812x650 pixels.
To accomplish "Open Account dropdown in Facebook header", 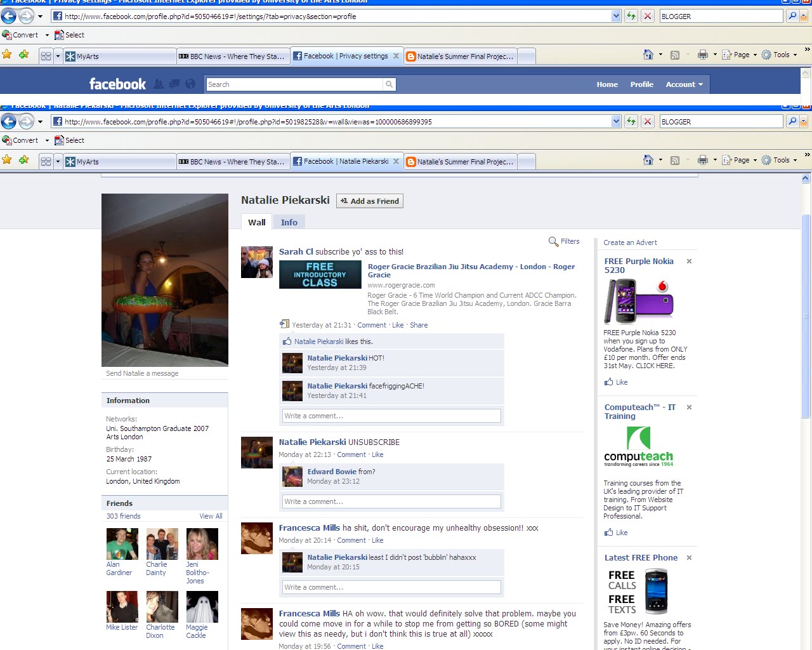I will (684, 84).
